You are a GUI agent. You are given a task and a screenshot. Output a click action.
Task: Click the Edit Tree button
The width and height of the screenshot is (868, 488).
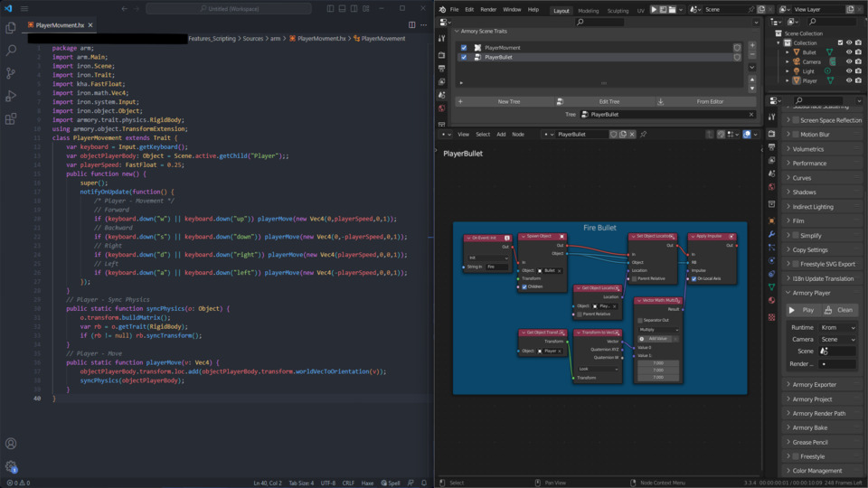[609, 102]
